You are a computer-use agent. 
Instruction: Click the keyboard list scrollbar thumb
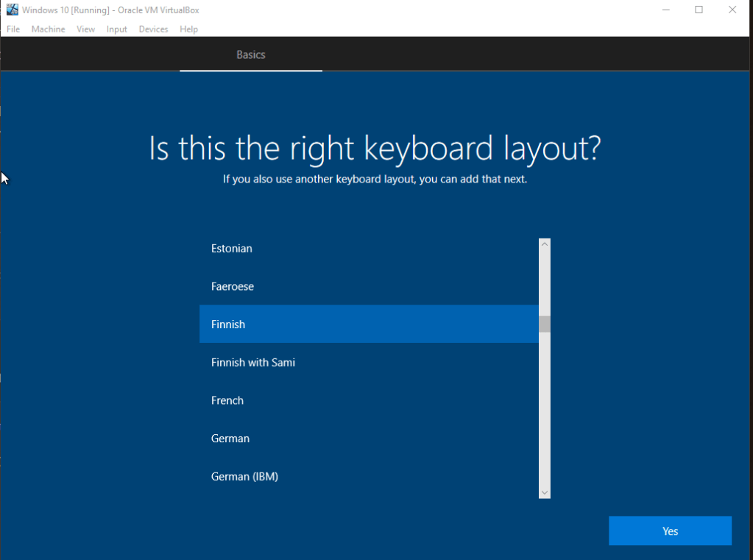coord(545,325)
